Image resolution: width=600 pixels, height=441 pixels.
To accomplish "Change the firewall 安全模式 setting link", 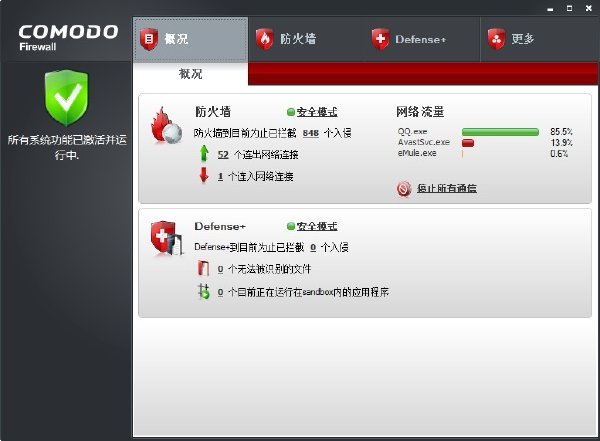I will tap(317, 112).
